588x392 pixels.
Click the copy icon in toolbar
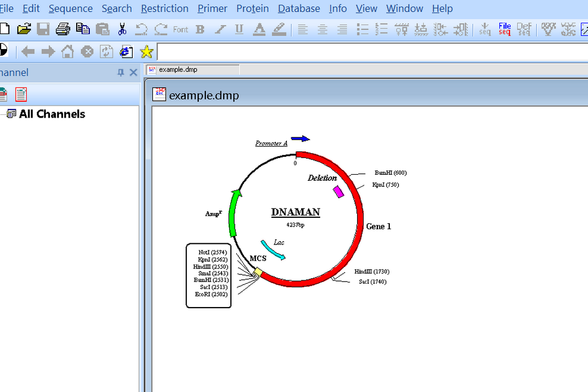(83, 29)
